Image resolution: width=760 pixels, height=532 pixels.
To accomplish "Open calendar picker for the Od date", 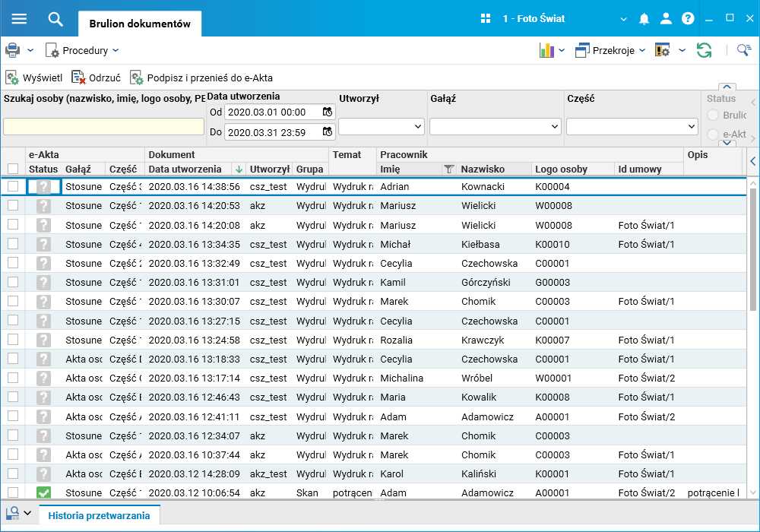I will coord(327,112).
